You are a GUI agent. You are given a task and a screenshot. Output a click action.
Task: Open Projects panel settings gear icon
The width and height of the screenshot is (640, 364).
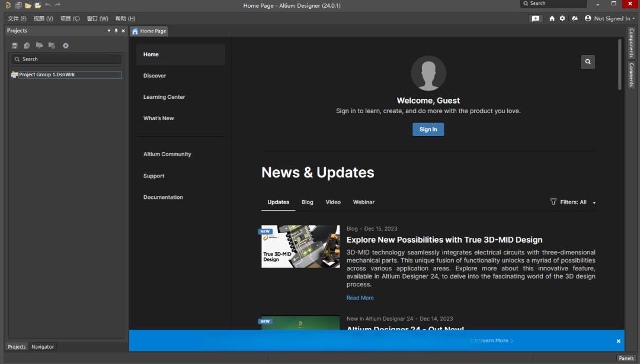click(x=66, y=46)
